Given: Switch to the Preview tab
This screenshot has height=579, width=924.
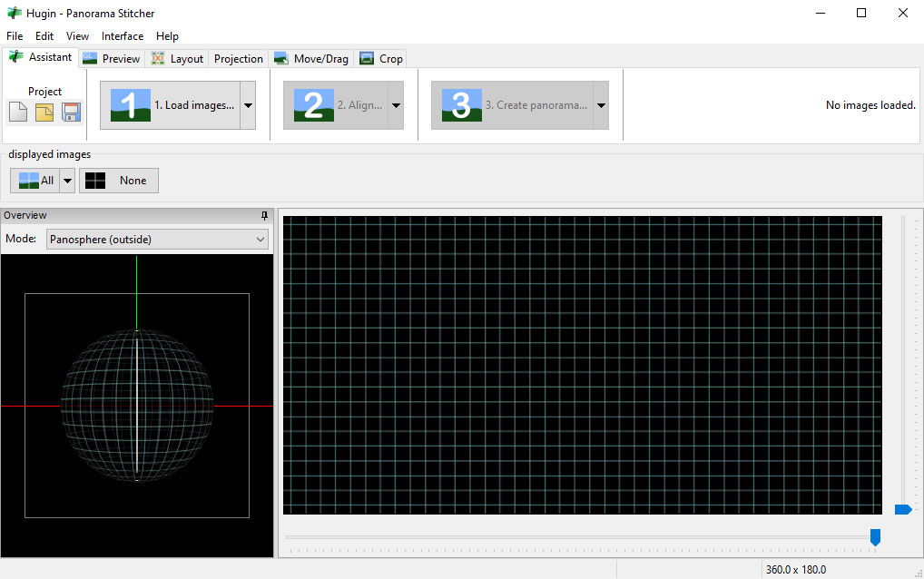Looking at the screenshot, I should 112,59.
